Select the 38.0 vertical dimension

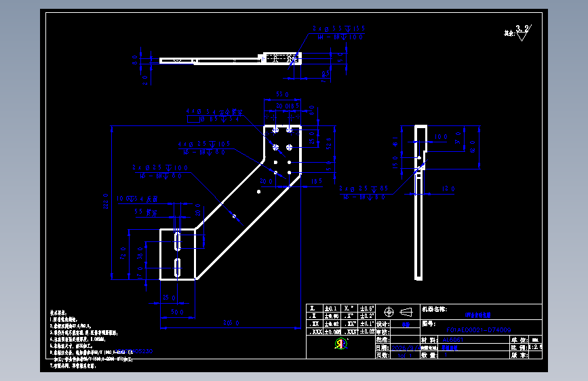pos(140,253)
